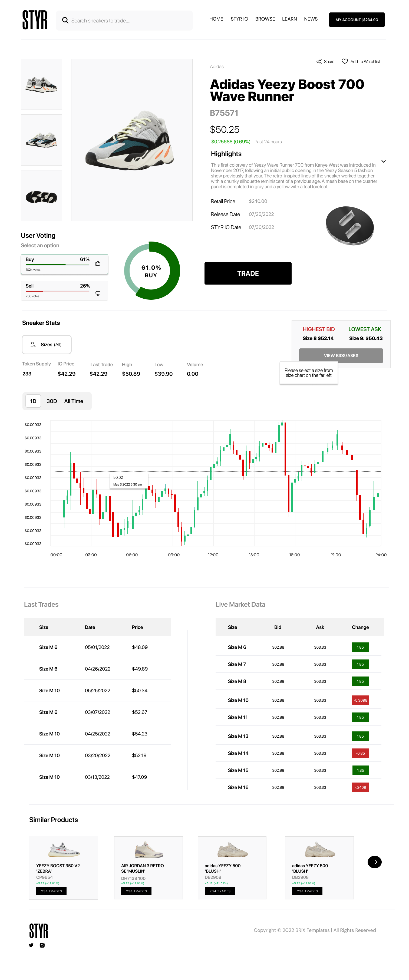The width and height of the screenshot is (409, 980).
Task: Switch chart to 30D range
Action: click(52, 401)
